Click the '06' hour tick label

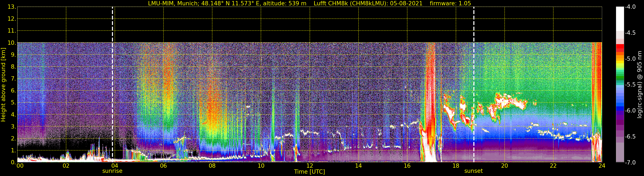coord(163,166)
